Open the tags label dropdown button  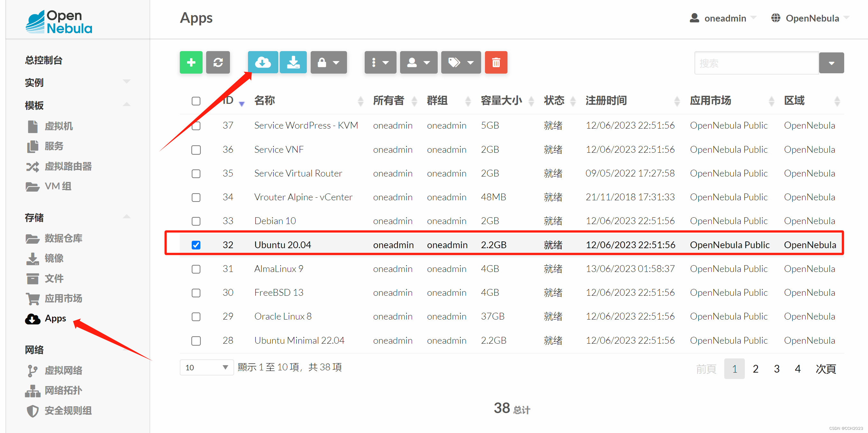point(461,63)
